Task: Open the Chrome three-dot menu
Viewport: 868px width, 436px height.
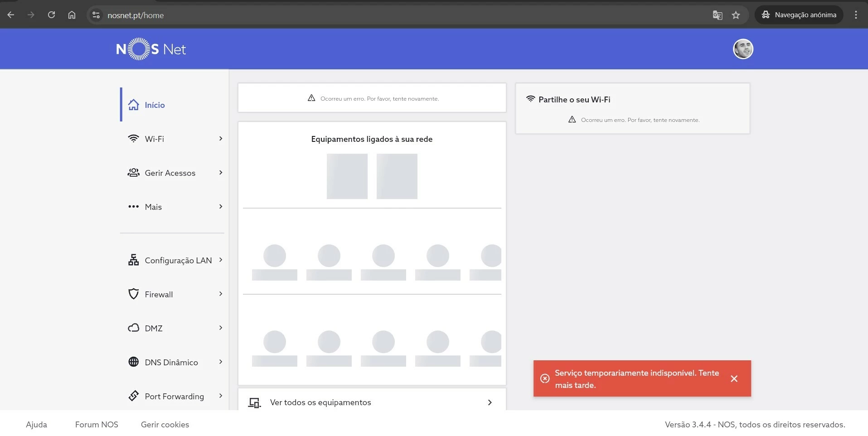Action: coord(856,15)
